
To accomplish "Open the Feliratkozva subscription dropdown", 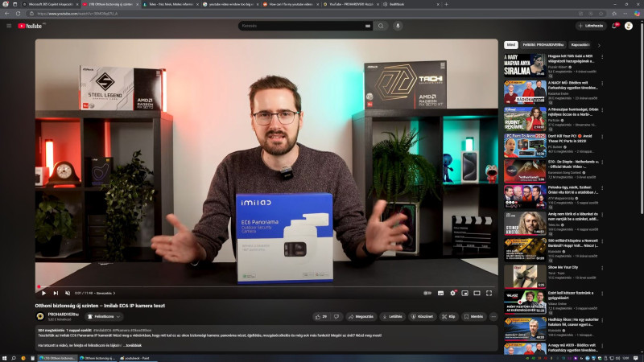I will coord(104,316).
